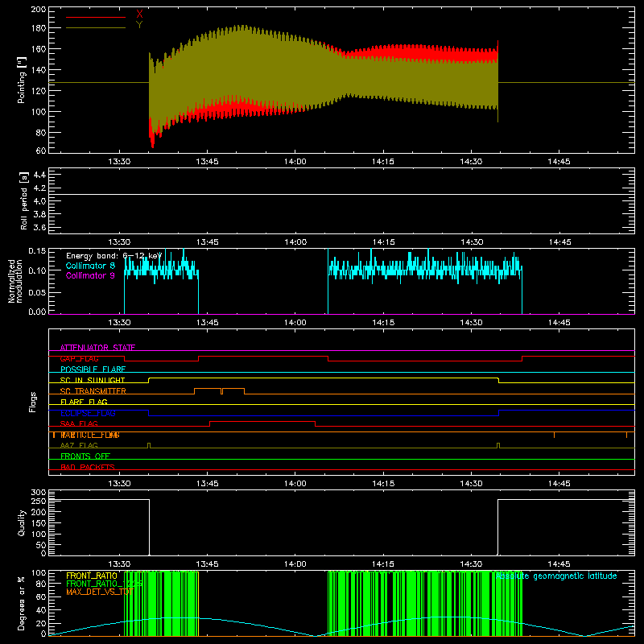Click the FRONTS_OFF flag label

[85, 456]
